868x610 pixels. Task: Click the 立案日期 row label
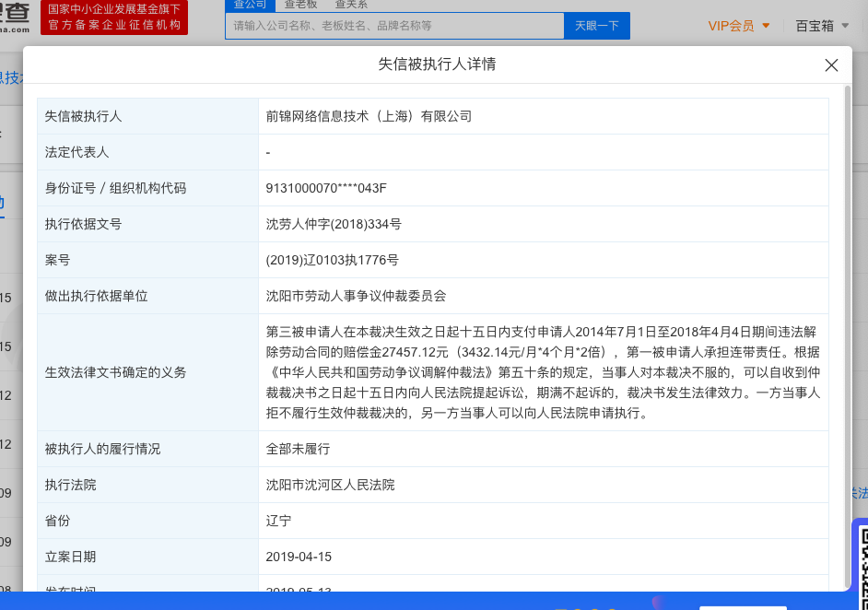tap(70, 557)
